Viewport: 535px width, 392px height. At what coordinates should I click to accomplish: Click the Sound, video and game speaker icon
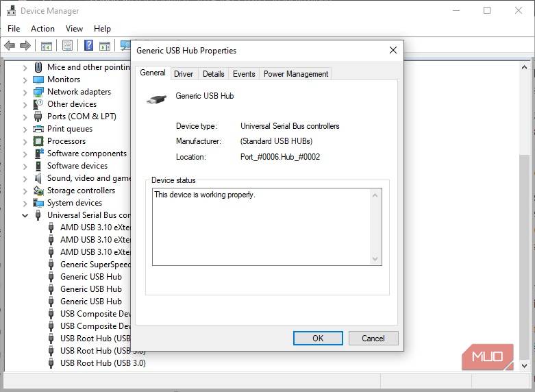click(x=38, y=178)
